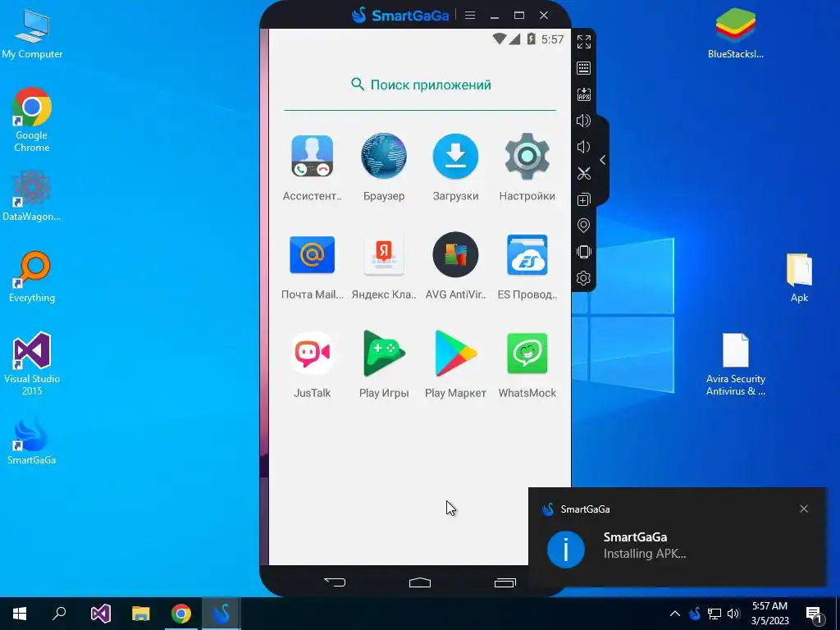
Task: Open the SmartGaGa hamburger menu
Action: [x=470, y=15]
